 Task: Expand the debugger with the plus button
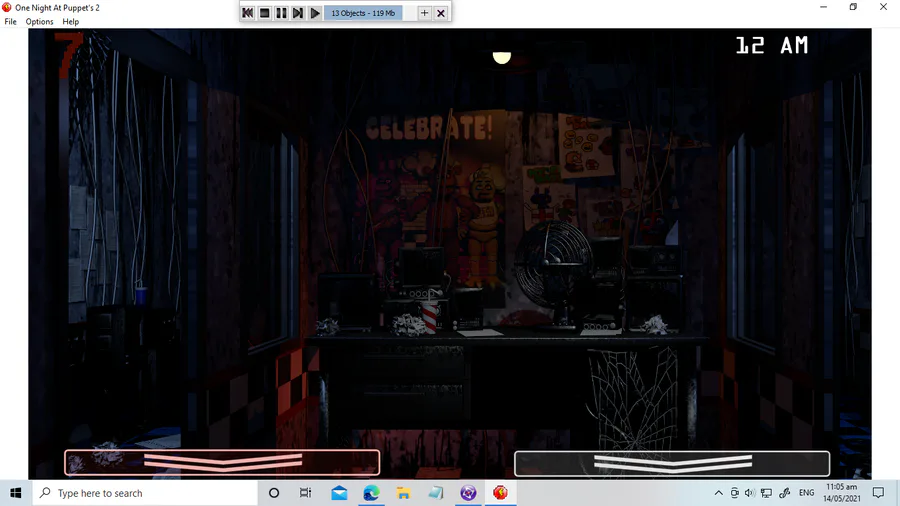[424, 13]
